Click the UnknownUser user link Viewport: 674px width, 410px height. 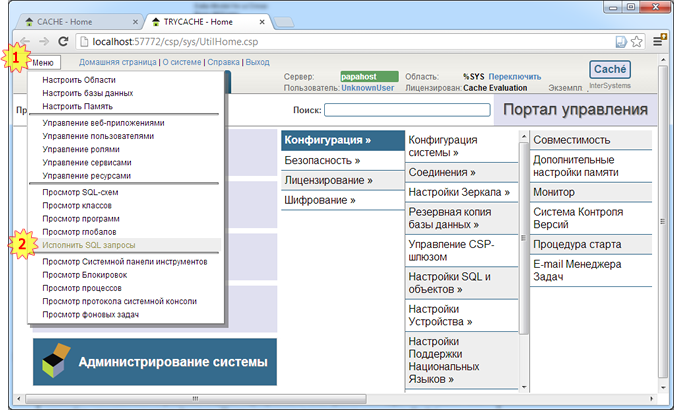pyautogui.click(x=368, y=88)
